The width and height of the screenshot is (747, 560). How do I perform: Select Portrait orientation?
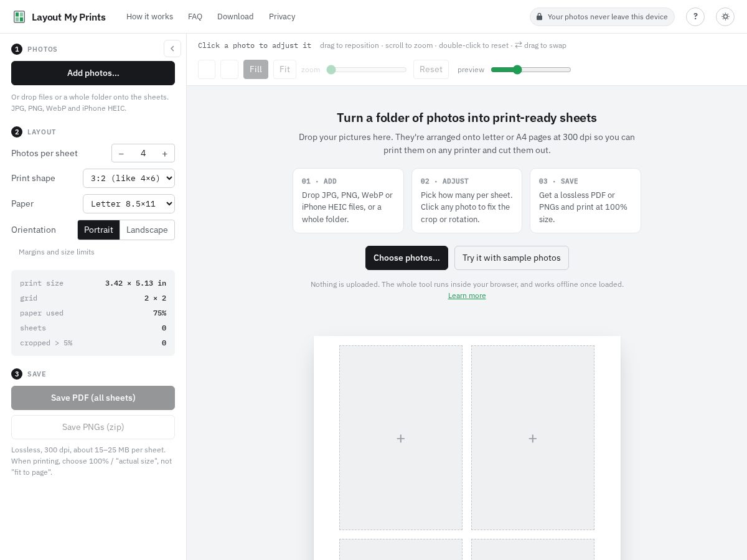[x=98, y=230]
